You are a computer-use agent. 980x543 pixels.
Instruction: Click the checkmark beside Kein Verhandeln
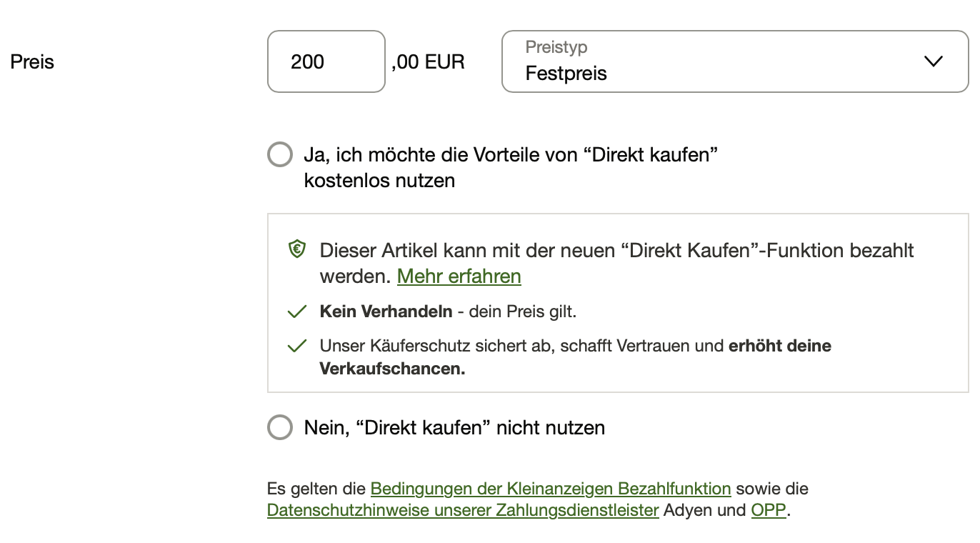[298, 310]
